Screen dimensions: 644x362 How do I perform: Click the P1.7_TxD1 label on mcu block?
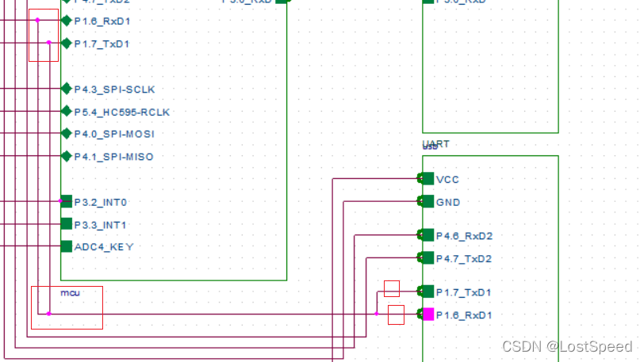pos(102,44)
